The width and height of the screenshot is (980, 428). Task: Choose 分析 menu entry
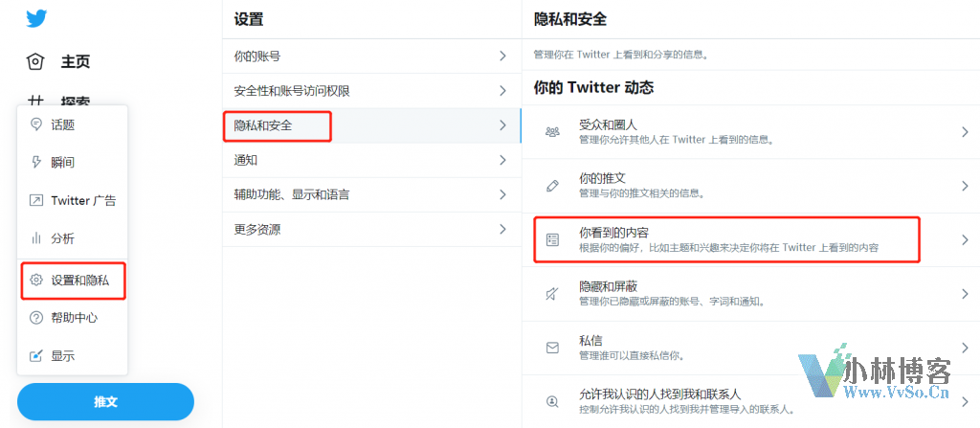coord(73,238)
